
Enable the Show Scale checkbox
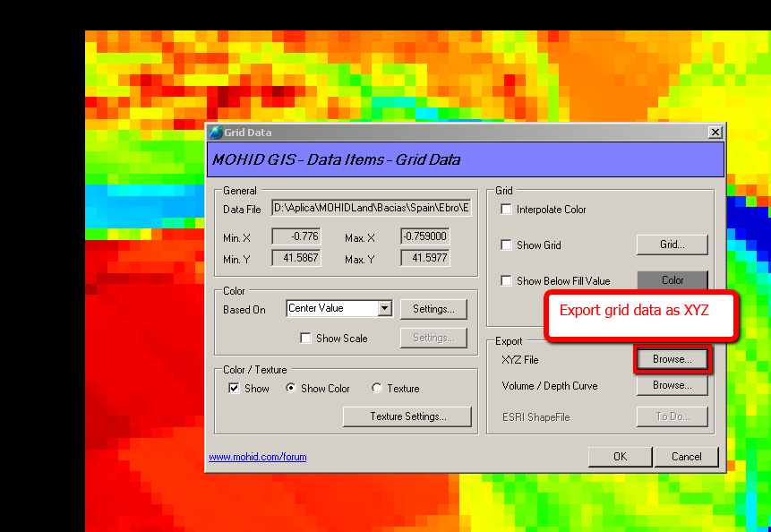[306, 339]
